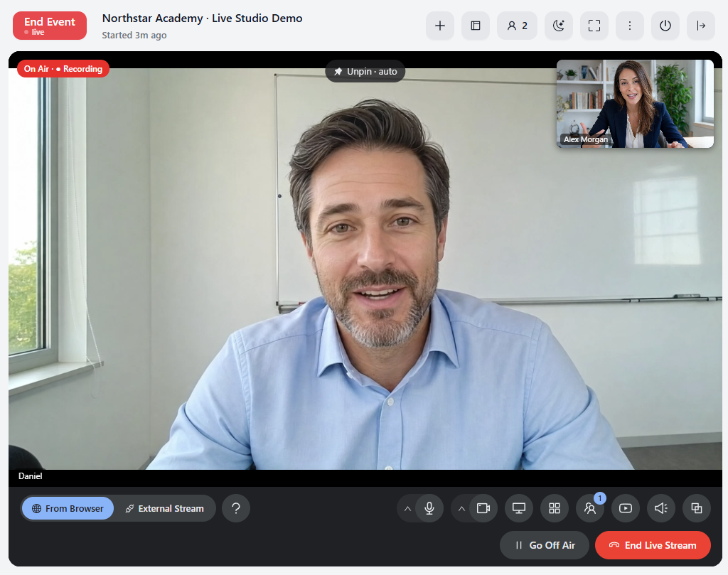
Task: Turn off the camera
Action: [x=483, y=508]
